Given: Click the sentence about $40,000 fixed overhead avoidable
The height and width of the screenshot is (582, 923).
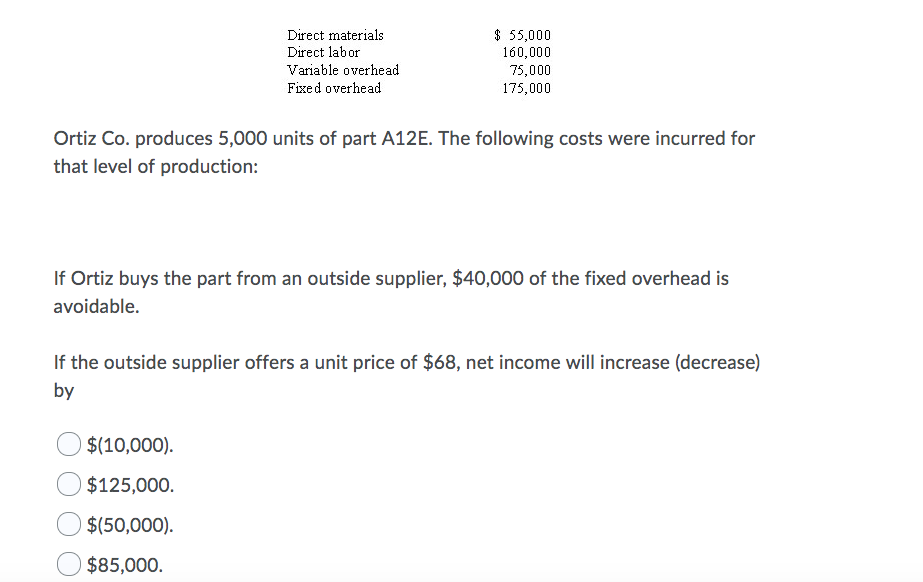Looking at the screenshot, I should 391,292.
